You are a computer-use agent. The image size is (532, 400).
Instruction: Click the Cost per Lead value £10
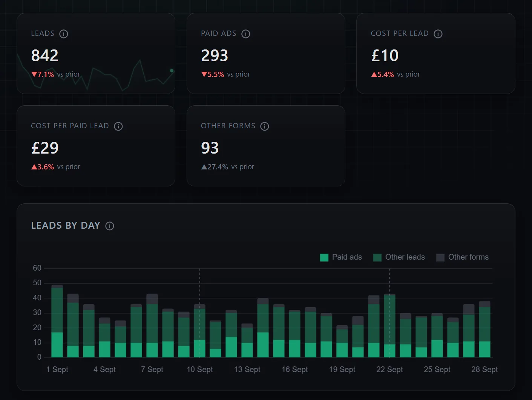click(x=385, y=55)
